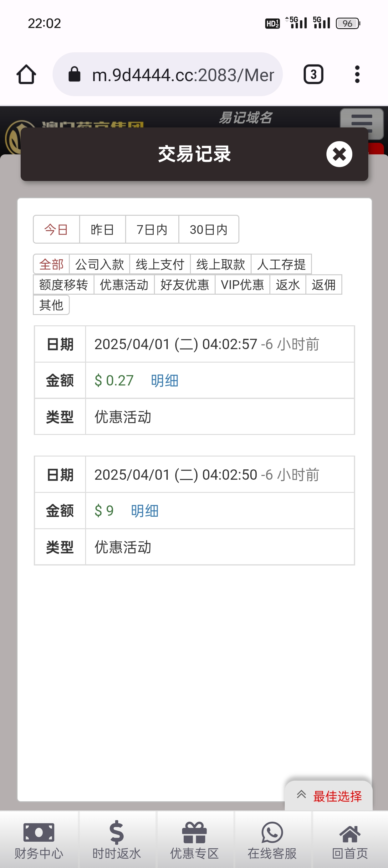Screen dimensions: 388x868
Task: Select the 昨日 date filter
Action: pos(102,230)
